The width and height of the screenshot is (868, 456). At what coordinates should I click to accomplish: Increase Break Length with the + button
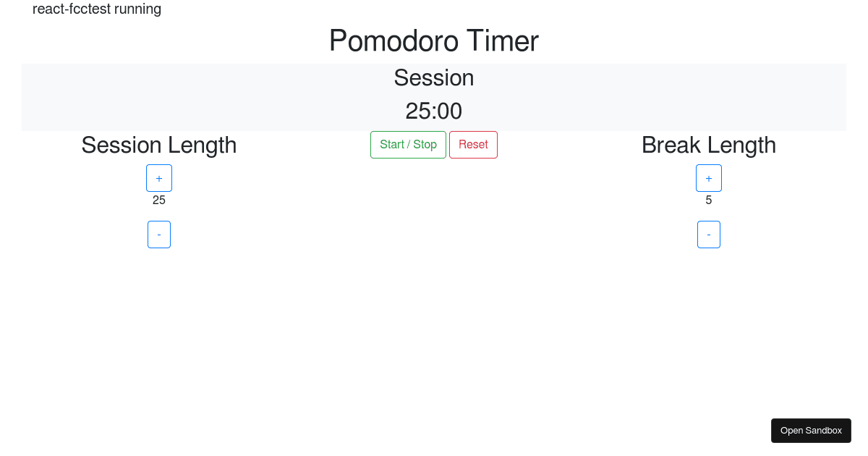pos(709,177)
